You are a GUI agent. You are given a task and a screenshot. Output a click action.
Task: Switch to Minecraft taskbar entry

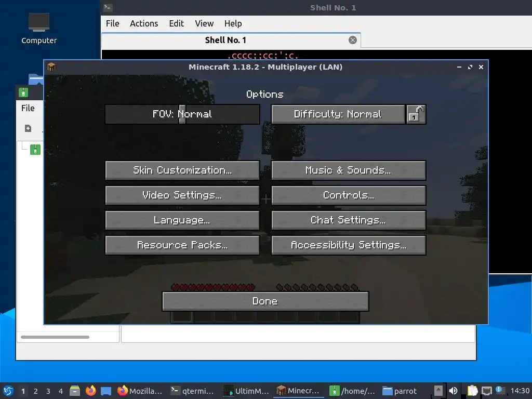pyautogui.click(x=299, y=391)
